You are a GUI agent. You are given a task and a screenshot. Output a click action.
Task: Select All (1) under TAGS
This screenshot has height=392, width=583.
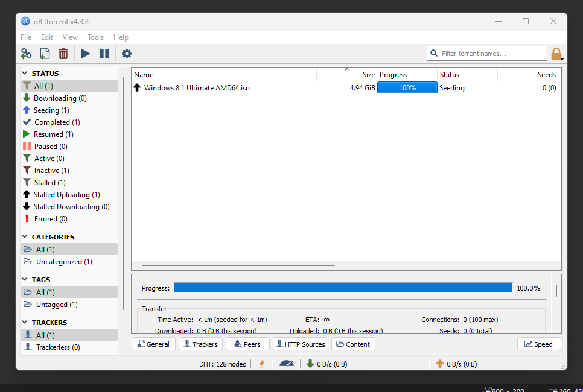point(69,292)
